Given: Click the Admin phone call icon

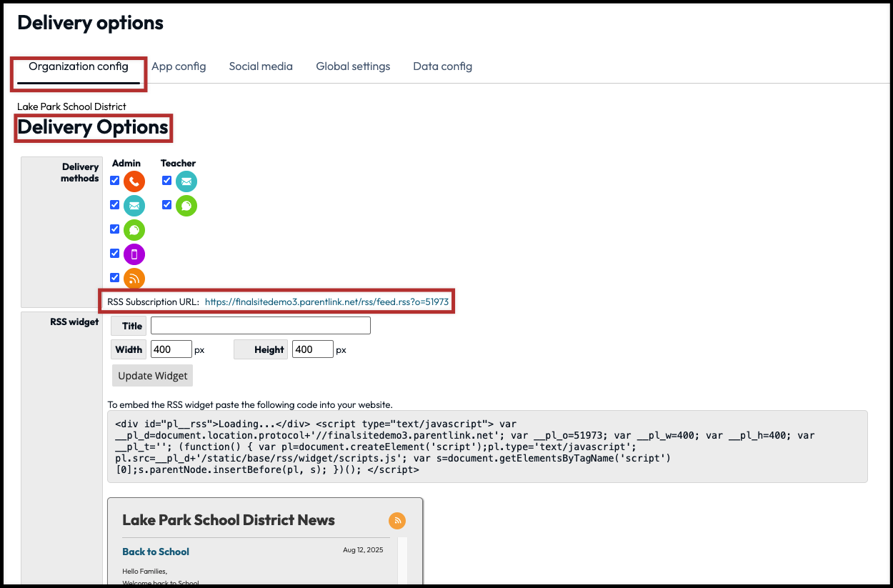Looking at the screenshot, I should pyautogui.click(x=134, y=181).
